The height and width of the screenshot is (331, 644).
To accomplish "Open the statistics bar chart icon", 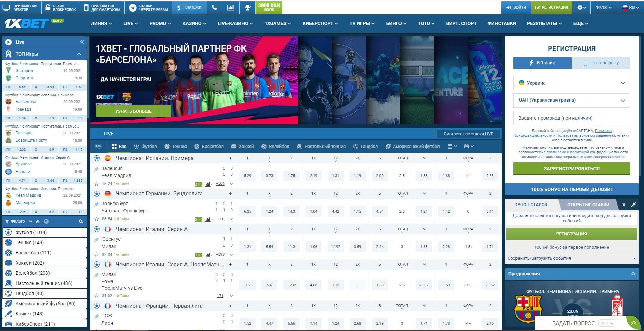I will pyautogui.click(x=231, y=7).
